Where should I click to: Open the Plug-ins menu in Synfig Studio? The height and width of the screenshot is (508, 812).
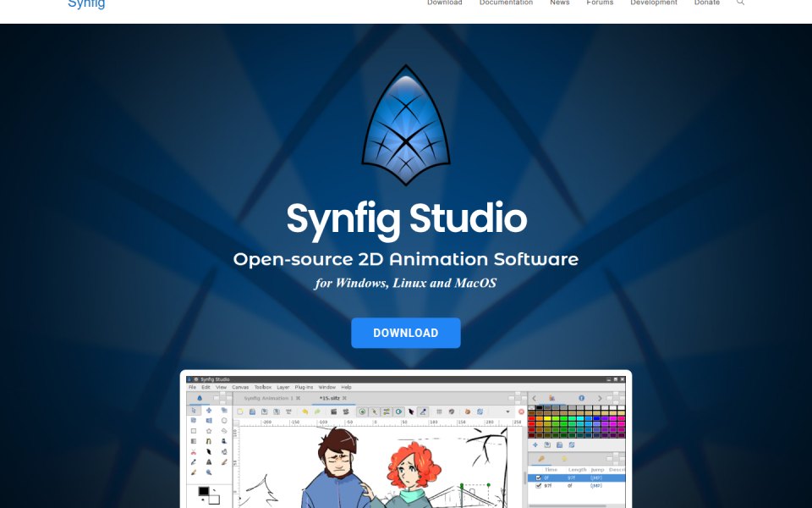point(304,387)
